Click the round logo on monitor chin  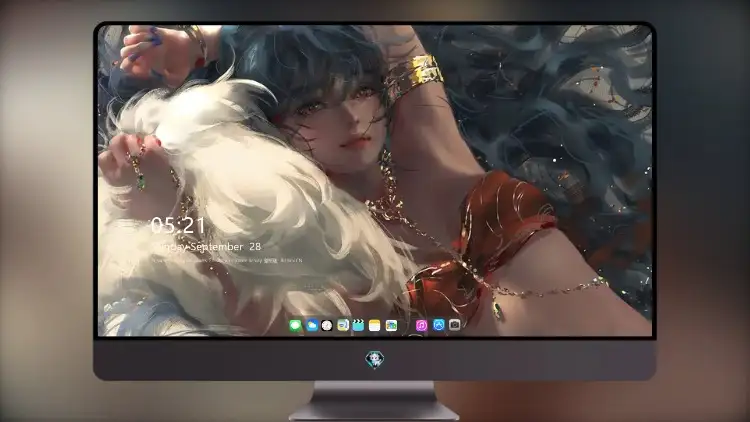375,359
